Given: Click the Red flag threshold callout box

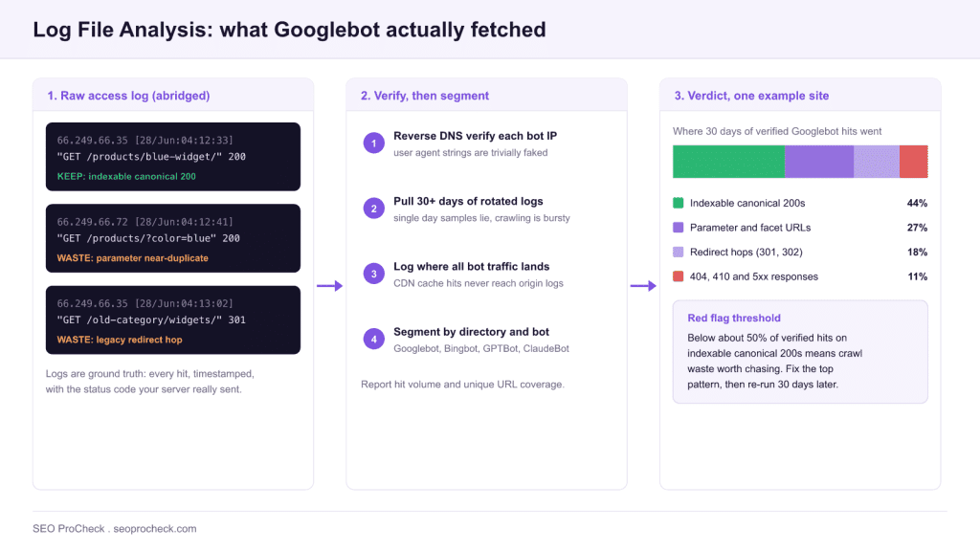Looking at the screenshot, I should pos(800,352).
